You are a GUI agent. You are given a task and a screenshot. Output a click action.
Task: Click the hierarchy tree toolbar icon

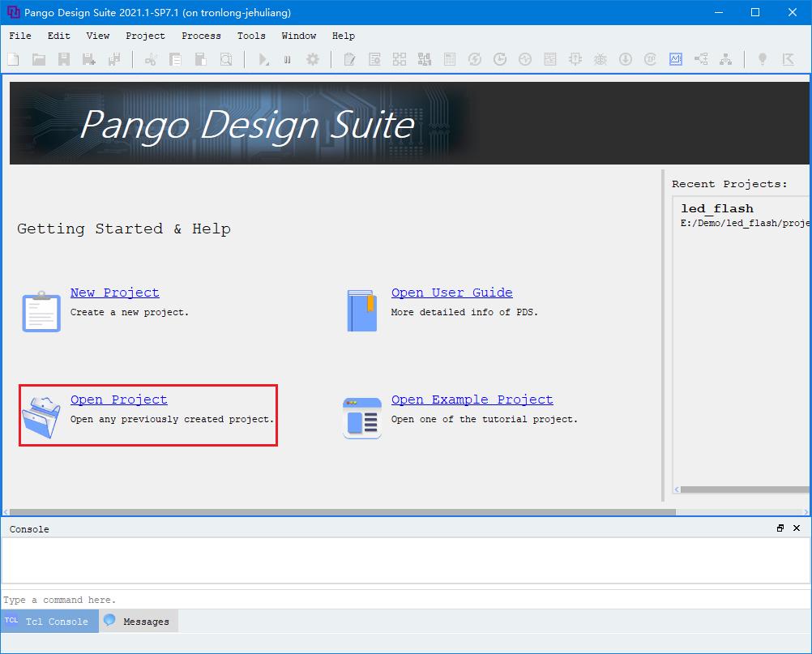point(726,59)
